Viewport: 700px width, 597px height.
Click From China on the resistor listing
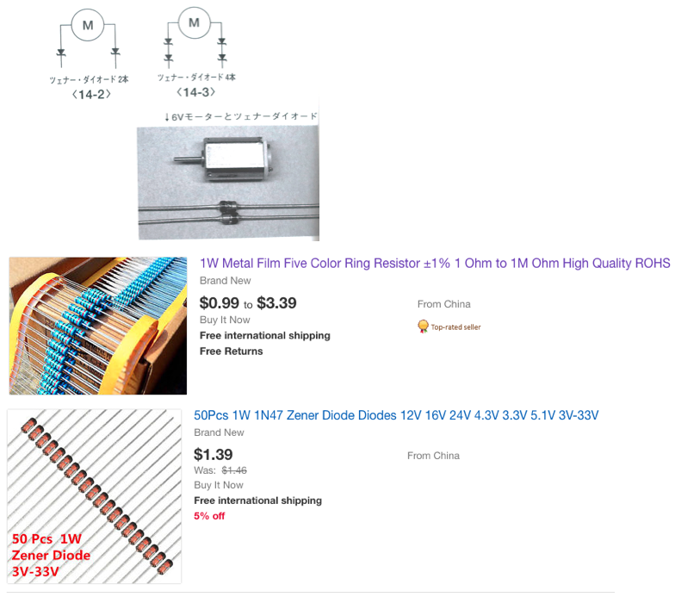[443, 304]
